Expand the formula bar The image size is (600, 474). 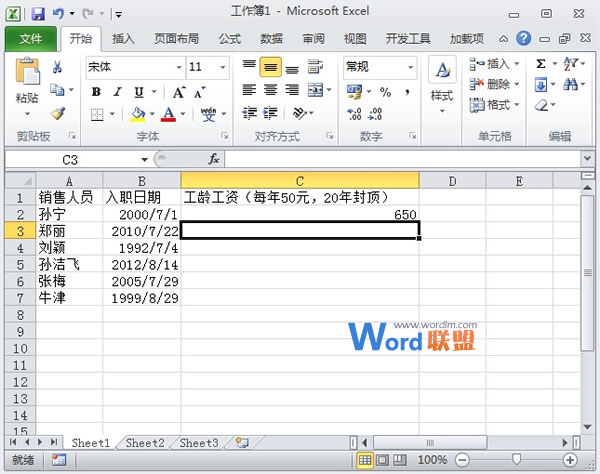[x=587, y=158]
